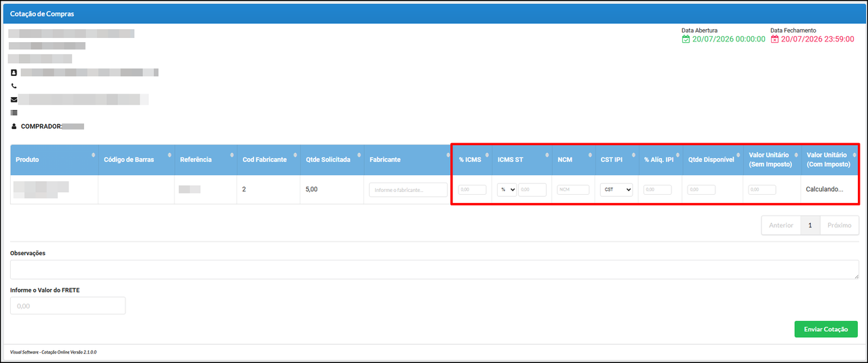Sort table by % Aliq. IPI column
This screenshot has width=868, height=363.
pos(660,159)
